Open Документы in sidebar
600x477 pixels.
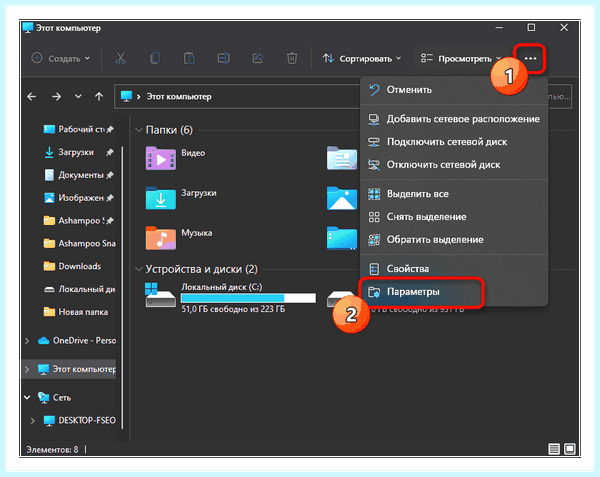[x=78, y=175]
